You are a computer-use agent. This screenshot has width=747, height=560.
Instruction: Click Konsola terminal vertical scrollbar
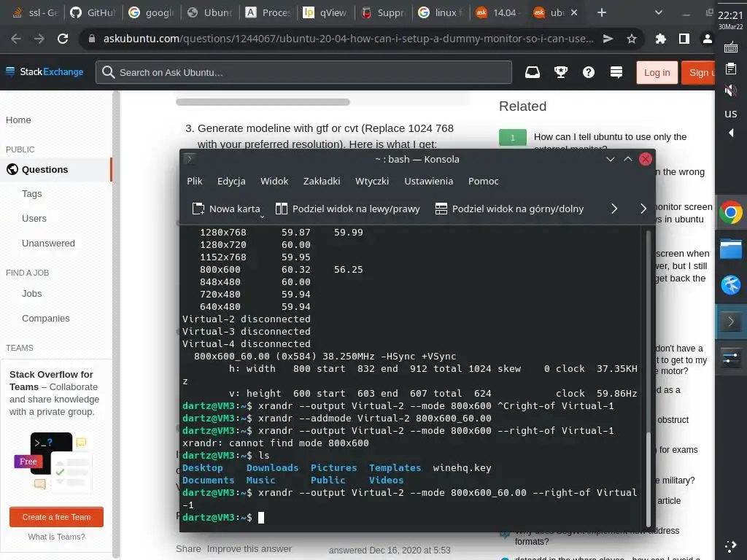pos(648,478)
